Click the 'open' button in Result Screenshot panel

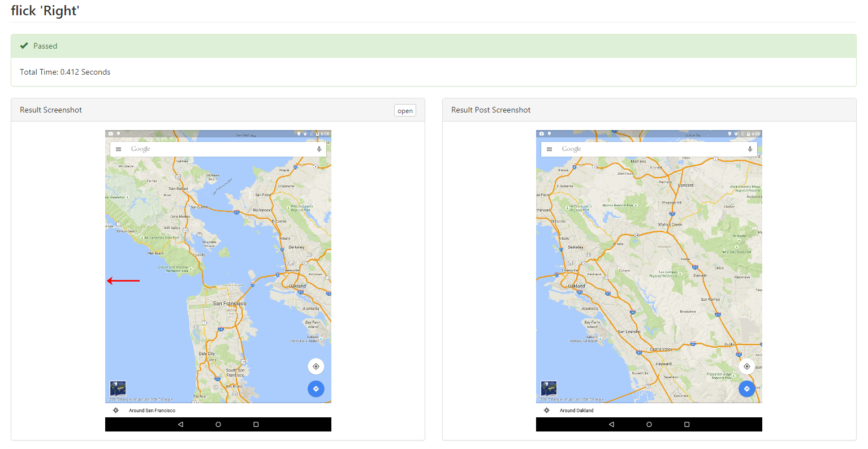[x=405, y=111]
